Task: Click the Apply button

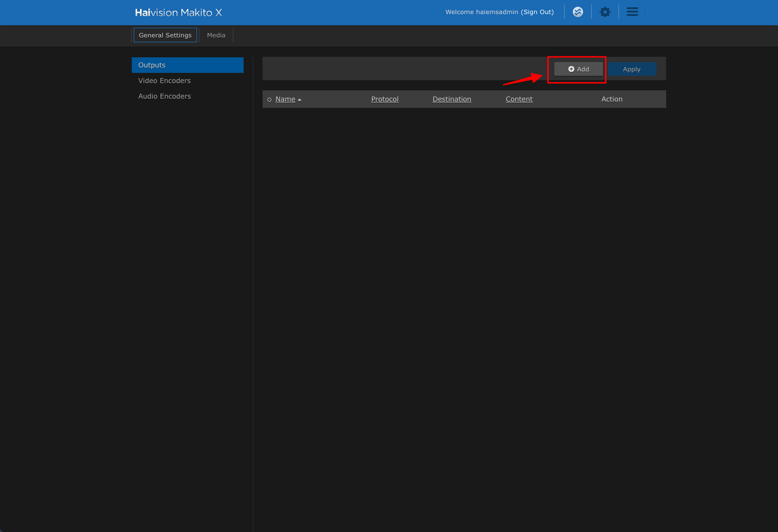Action: 632,69
